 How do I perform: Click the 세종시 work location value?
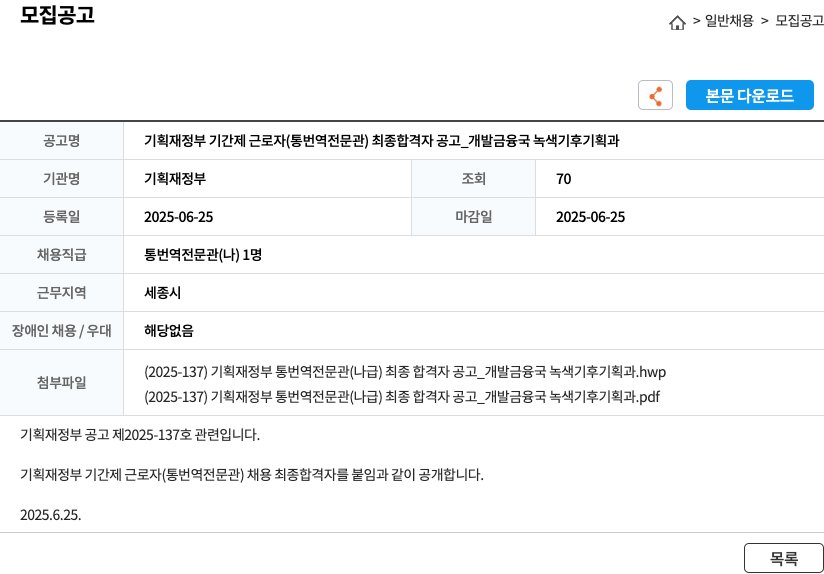(162, 293)
